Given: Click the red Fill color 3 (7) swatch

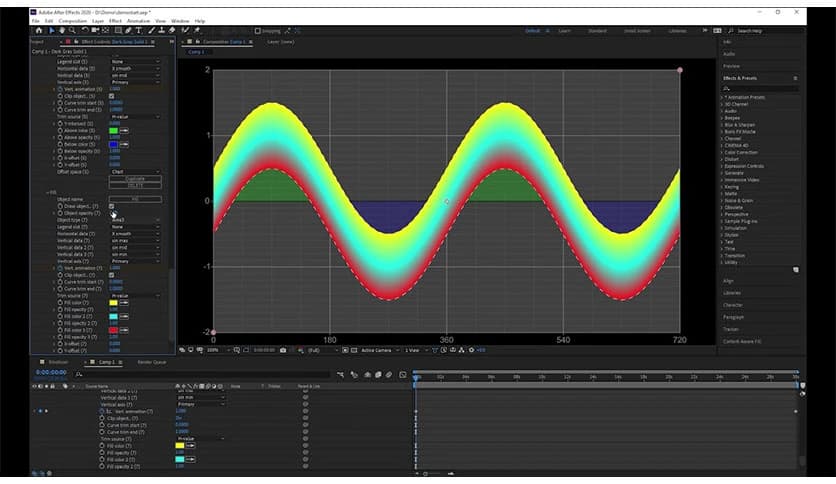Looking at the screenshot, I should pyautogui.click(x=114, y=330).
